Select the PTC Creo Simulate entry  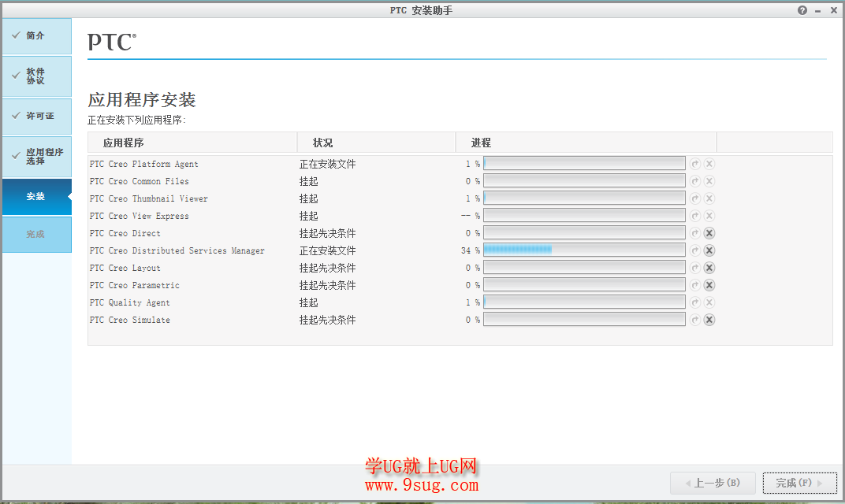tap(130, 320)
